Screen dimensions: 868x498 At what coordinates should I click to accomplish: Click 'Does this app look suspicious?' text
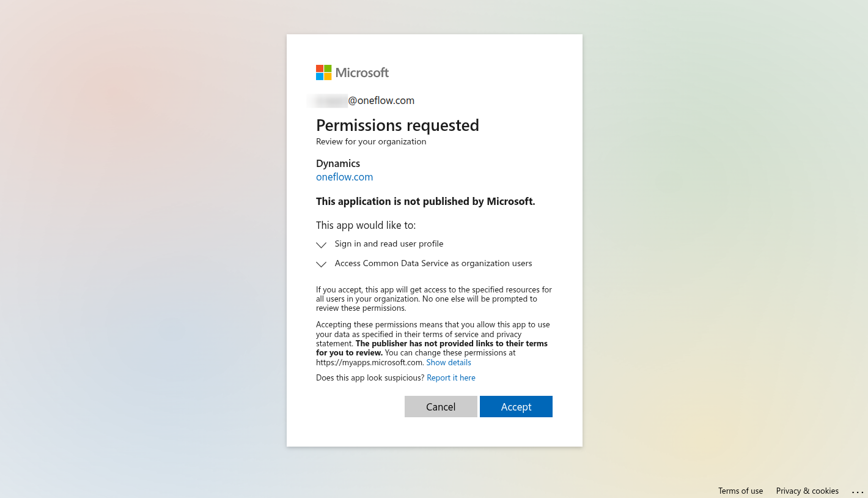click(x=370, y=377)
